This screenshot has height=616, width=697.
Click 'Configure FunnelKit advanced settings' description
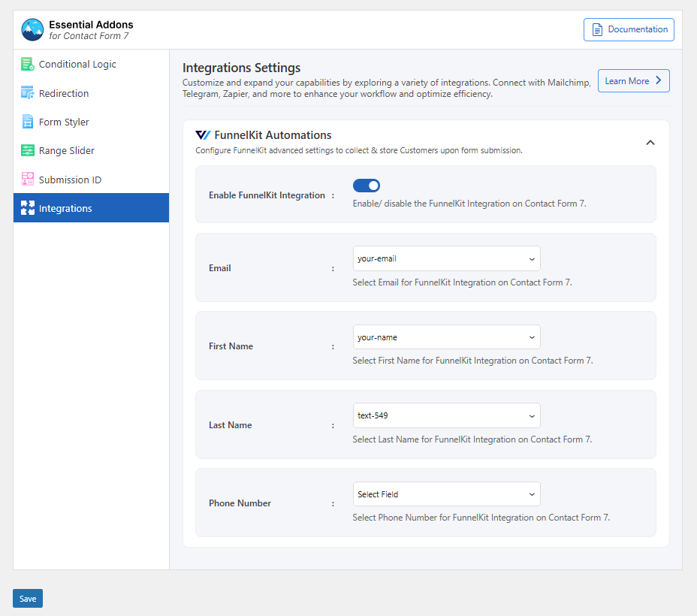pos(359,150)
